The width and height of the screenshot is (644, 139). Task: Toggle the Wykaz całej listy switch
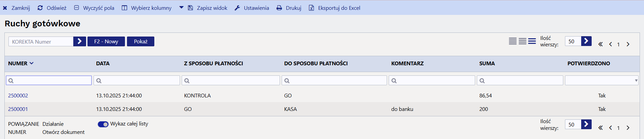pyautogui.click(x=103, y=124)
